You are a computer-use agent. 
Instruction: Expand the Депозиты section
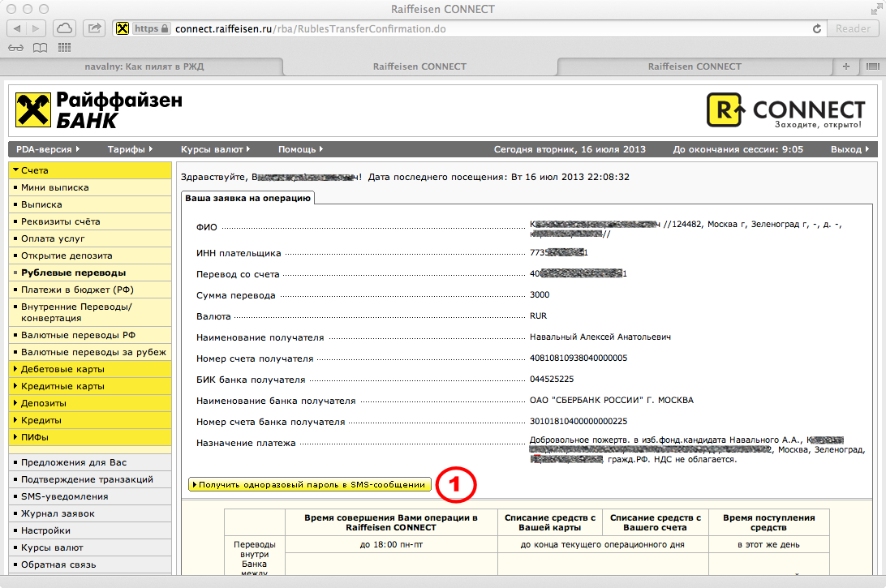[x=90, y=403]
